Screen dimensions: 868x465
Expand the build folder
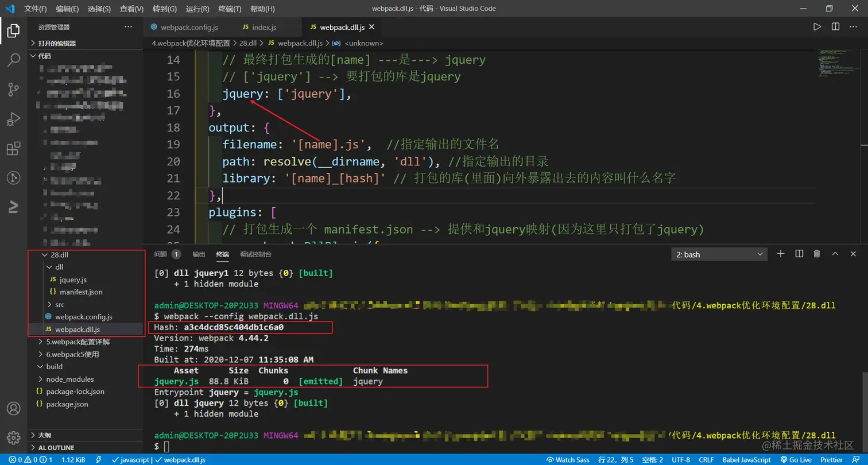[x=84, y=366]
